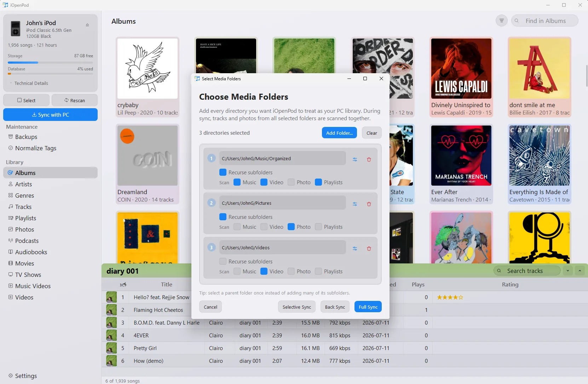This screenshot has width=588, height=384.
Task: Go to Podcasts in the Library
Action: click(x=50, y=241)
